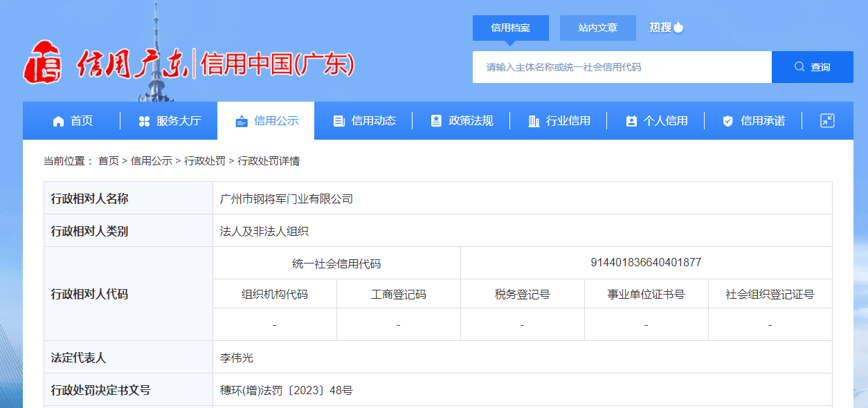The image size is (868, 408).
Task: Click the 行政处罚 breadcrumb link
Action: pos(205,160)
